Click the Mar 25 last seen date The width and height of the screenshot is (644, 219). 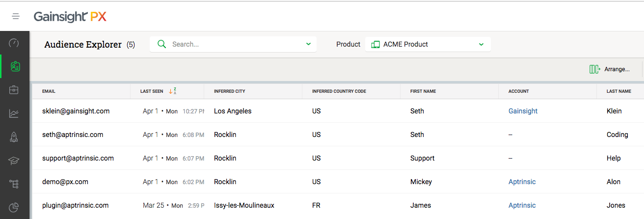pyautogui.click(x=154, y=205)
